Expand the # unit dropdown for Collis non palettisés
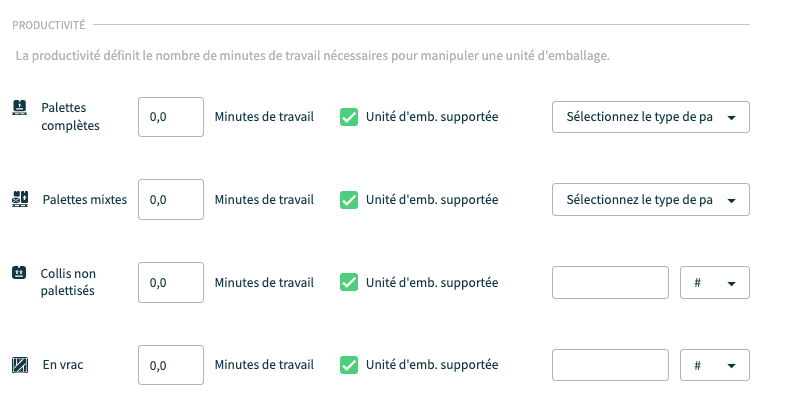 pos(715,283)
